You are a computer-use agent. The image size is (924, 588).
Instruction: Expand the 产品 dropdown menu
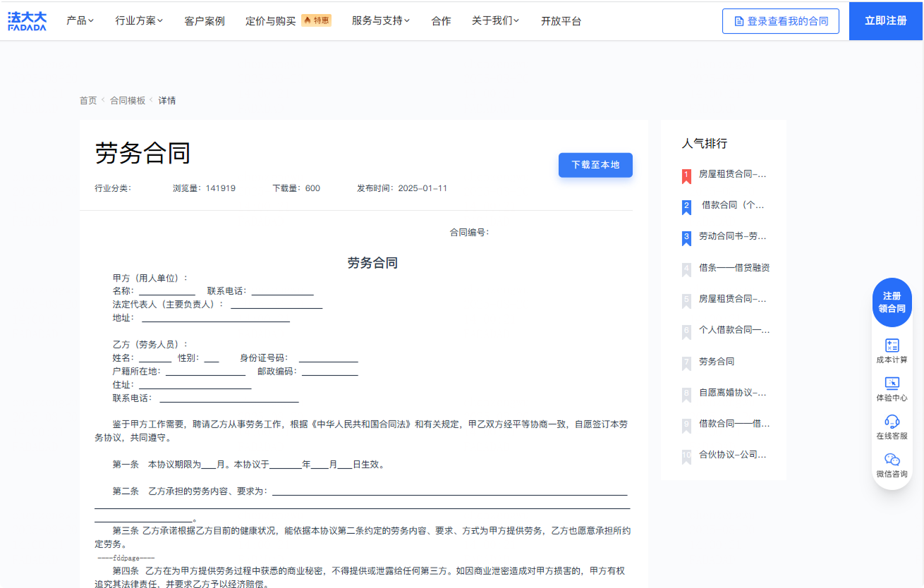click(80, 21)
